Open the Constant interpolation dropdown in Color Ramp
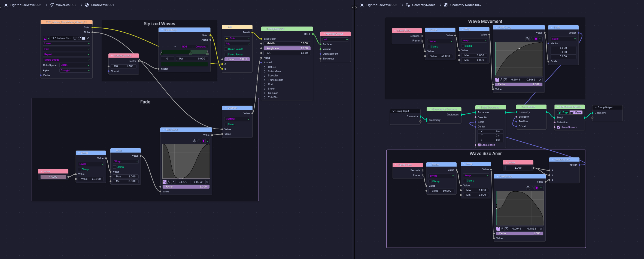This screenshot has width=644, height=259. point(202,47)
